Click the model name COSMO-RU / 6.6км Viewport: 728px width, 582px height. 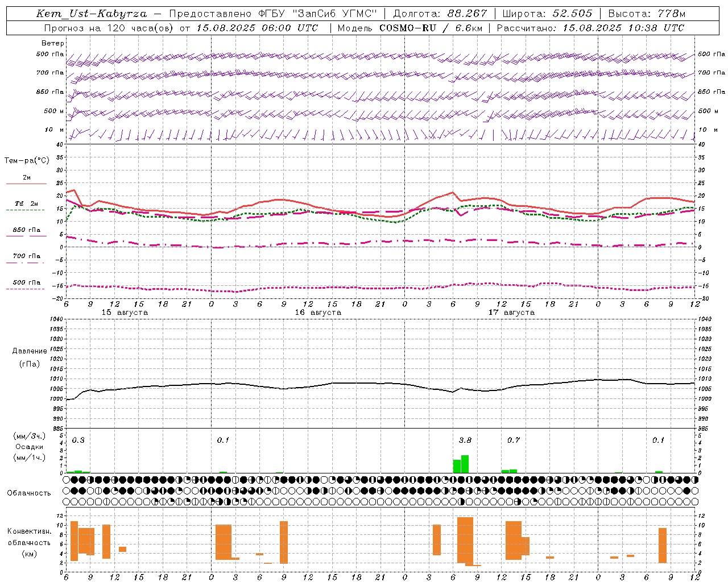click(x=431, y=28)
